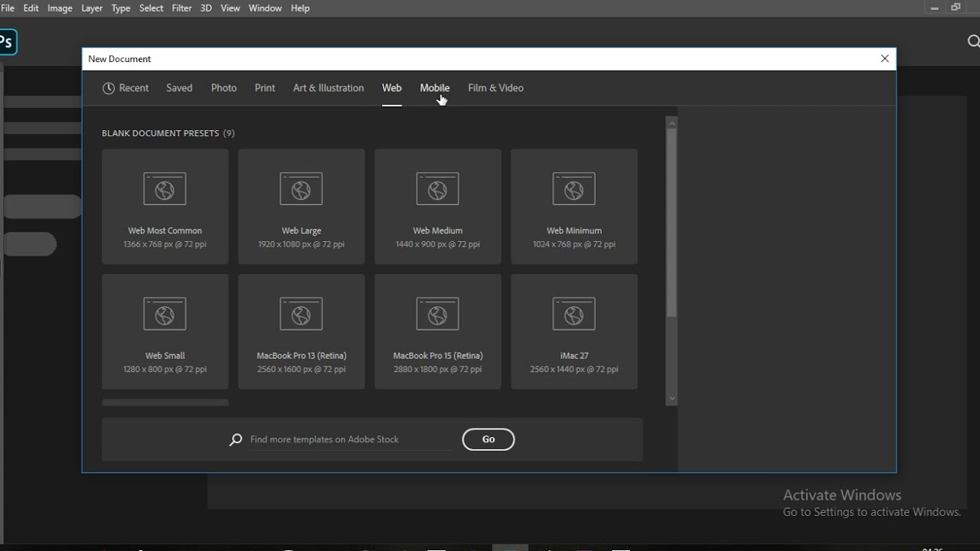980x551 pixels.
Task: Click the MacBook Pro 13 (Retina) icon
Action: click(x=301, y=314)
